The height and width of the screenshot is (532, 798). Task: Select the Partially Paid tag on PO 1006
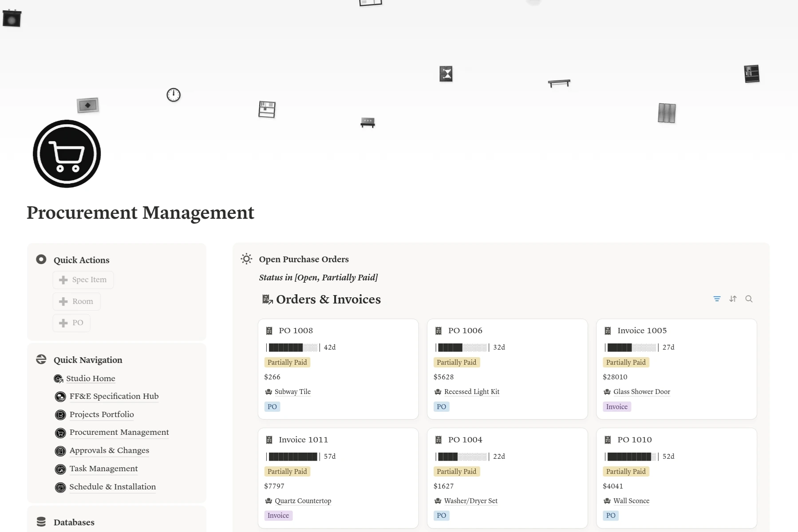(x=456, y=363)
